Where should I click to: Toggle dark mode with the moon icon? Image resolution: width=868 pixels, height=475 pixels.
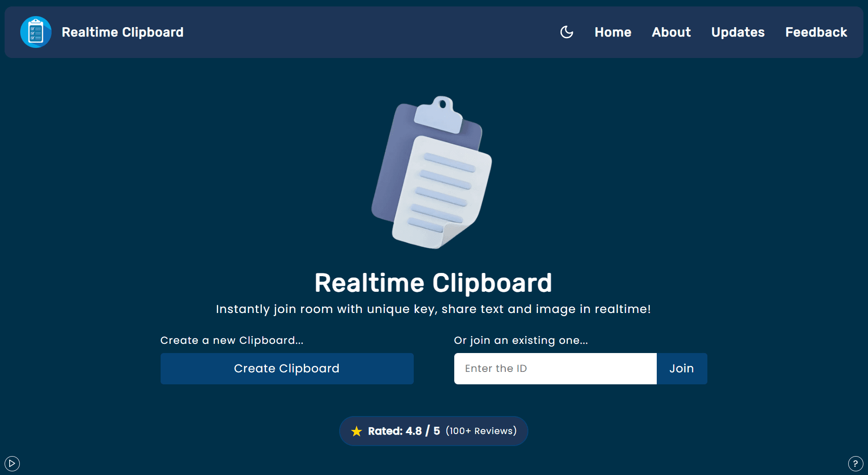click(566, 32)
